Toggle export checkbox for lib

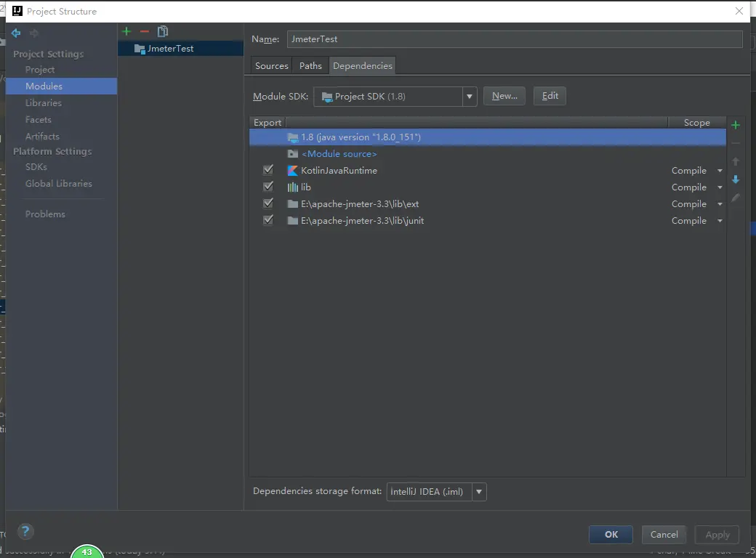pyautogui.click(x=268, y=187)
